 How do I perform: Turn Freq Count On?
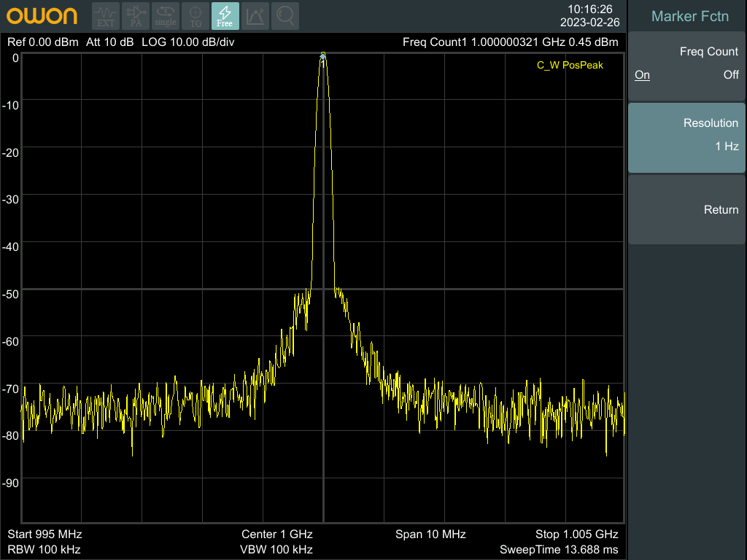642,75
